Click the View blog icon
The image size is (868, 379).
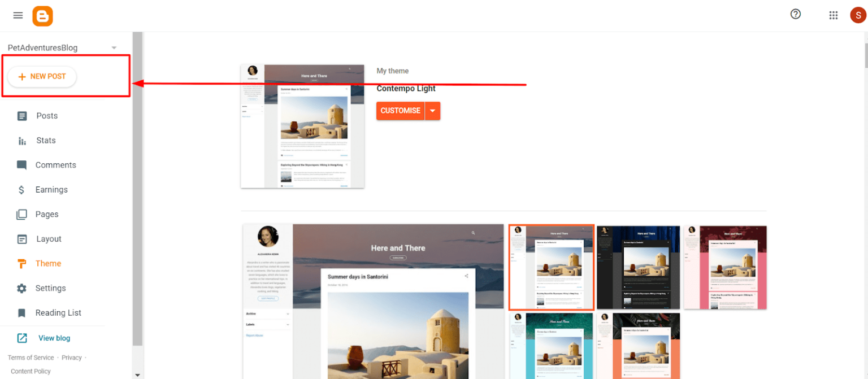pyautogui.click(x=23, y=338)
